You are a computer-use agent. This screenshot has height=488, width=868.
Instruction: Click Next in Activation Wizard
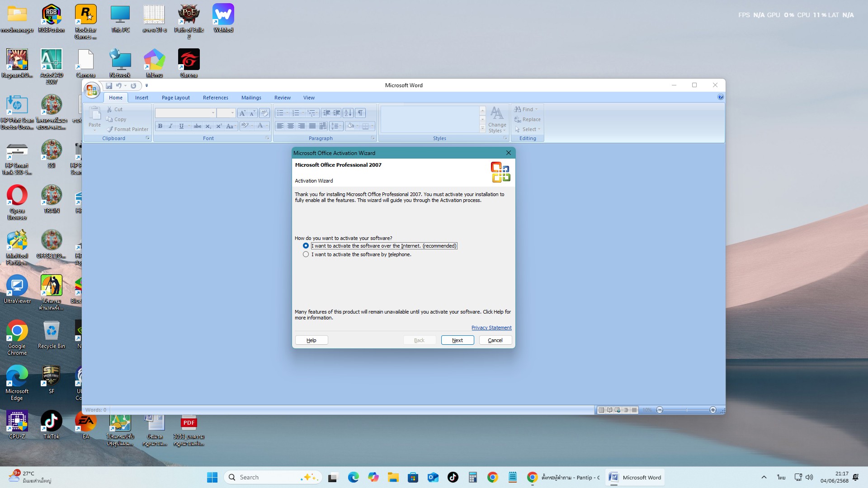point(458,340)
